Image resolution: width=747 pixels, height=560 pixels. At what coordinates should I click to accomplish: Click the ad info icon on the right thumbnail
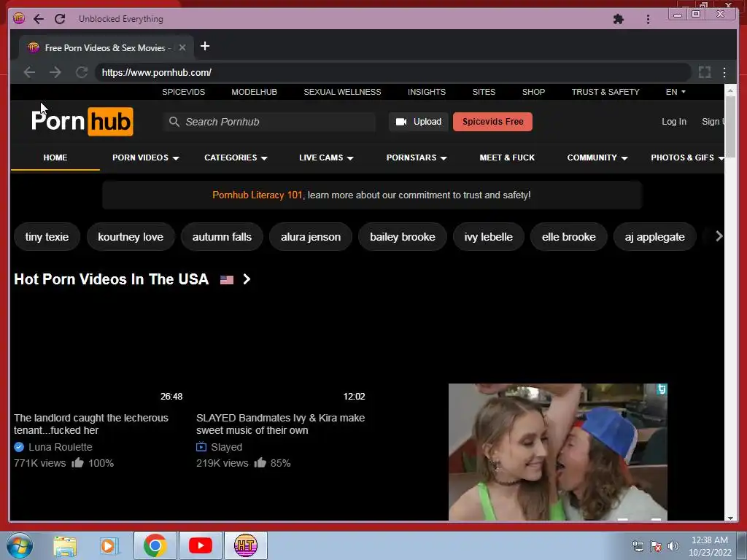point(662,389)
